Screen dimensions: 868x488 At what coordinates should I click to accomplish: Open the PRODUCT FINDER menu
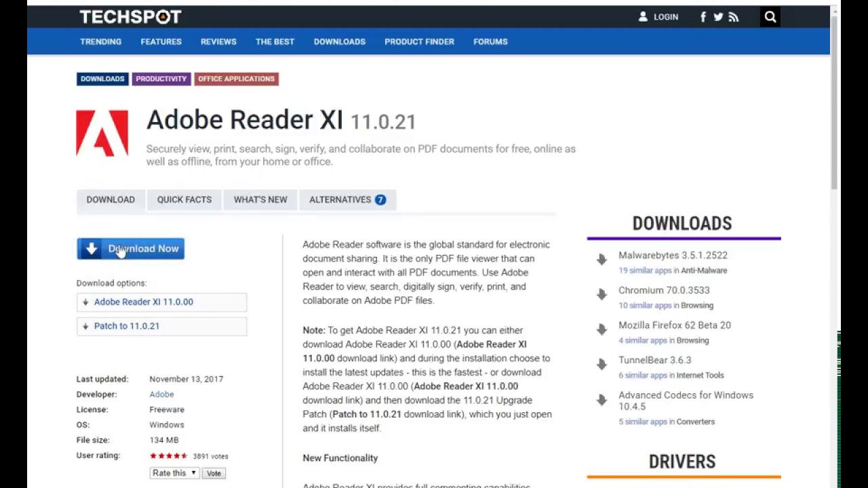click(419, 41)
